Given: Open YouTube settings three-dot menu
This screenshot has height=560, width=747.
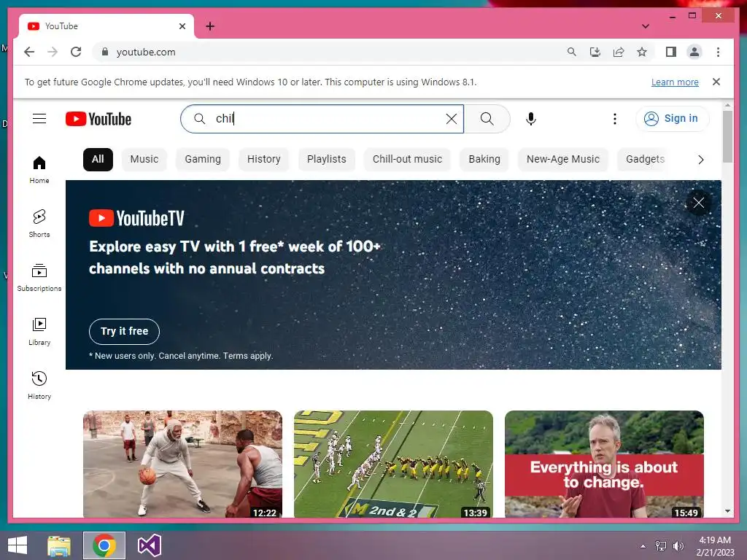Looking at the screenshot, I should coord(614,119).
